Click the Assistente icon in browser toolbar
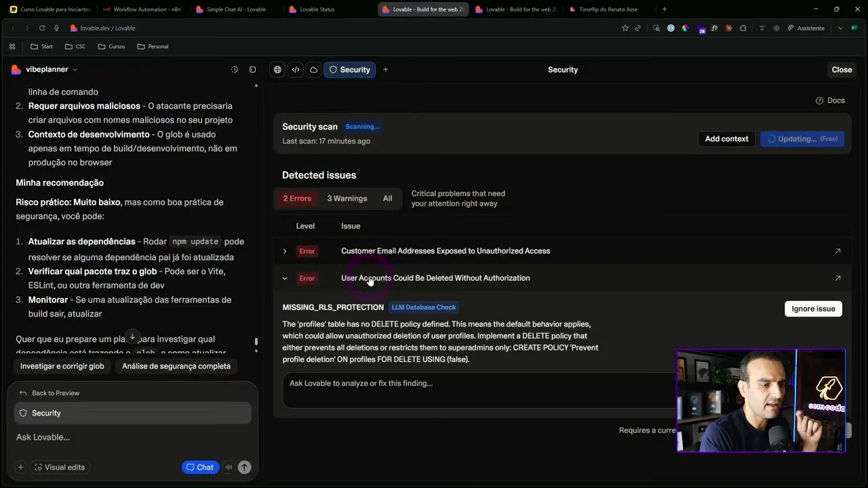Screen dimensions: 868x488 tap(792, 28)
